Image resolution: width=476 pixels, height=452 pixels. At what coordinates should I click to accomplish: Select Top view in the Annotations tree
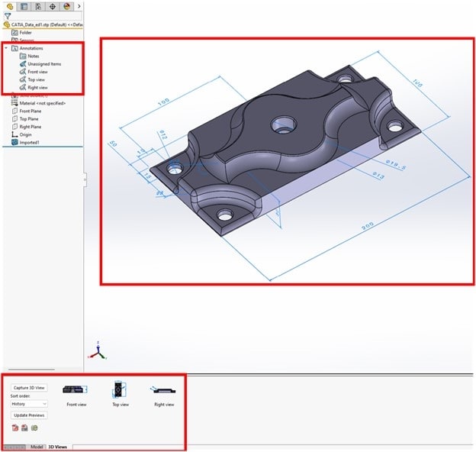(32, 80)
